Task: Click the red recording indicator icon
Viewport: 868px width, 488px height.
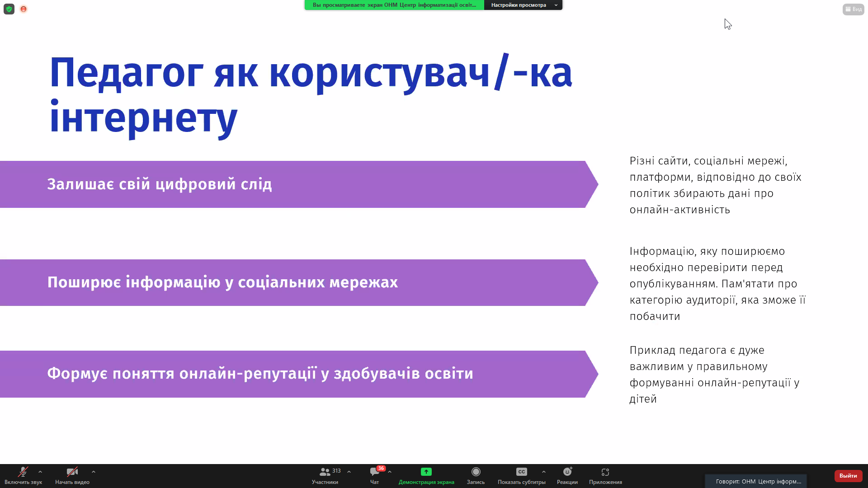Action: (24, 9)
